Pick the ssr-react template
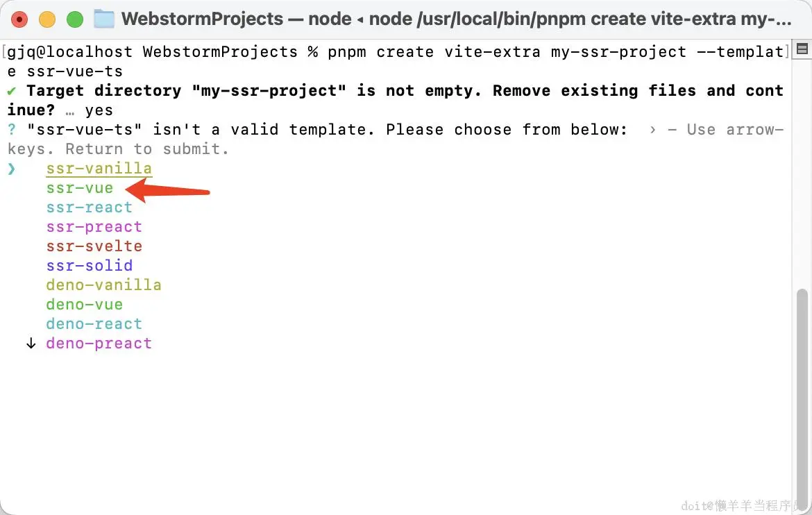Viewport: 812px width, 515px height. click(89, 208)
